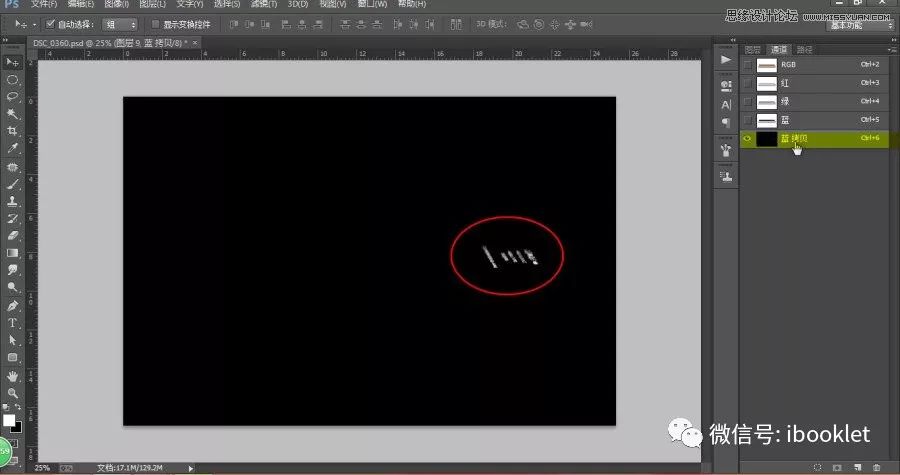The height and width of the screenshot is (475, 900).
Task: Hide the 蓝 拷贝 channel eye icon
Action: coord(748,139)
